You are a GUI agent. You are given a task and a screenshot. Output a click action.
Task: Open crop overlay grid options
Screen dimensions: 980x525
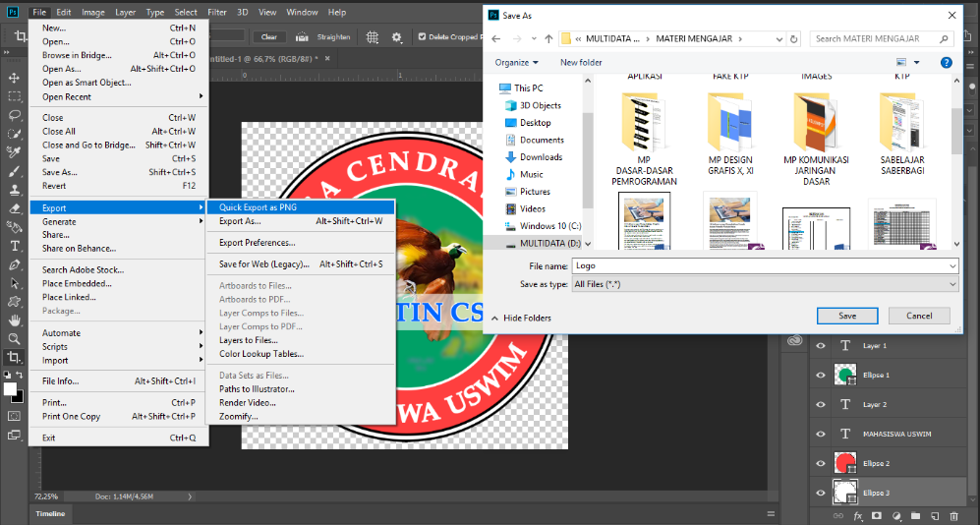tap(372, 37)
